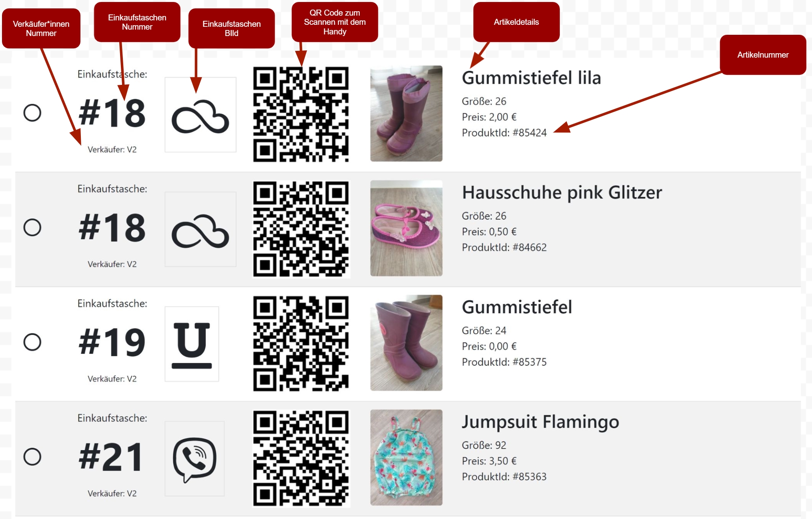The height and width of the screenshot is (519, 812).
Task: Click the QR code for bag #19
Action: [301, 343]
